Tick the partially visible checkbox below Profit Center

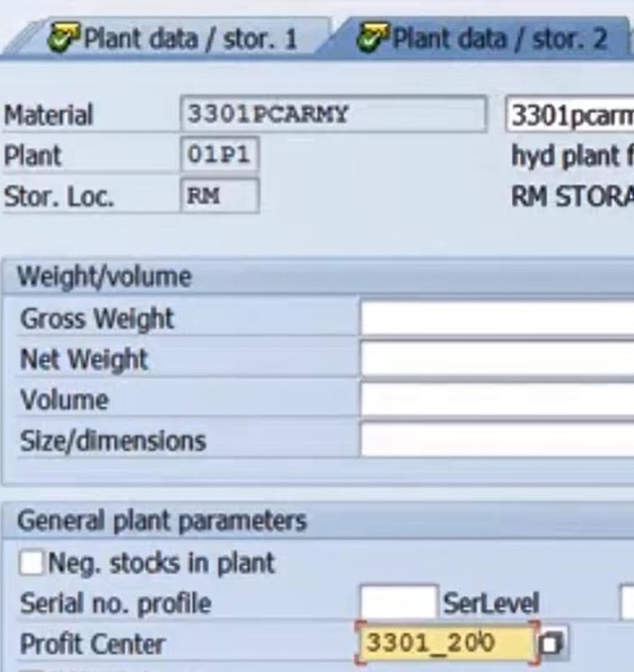pos(31,669)
